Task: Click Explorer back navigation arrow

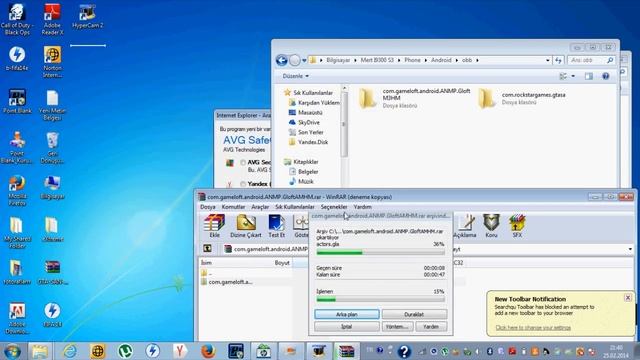Action: 281,60
